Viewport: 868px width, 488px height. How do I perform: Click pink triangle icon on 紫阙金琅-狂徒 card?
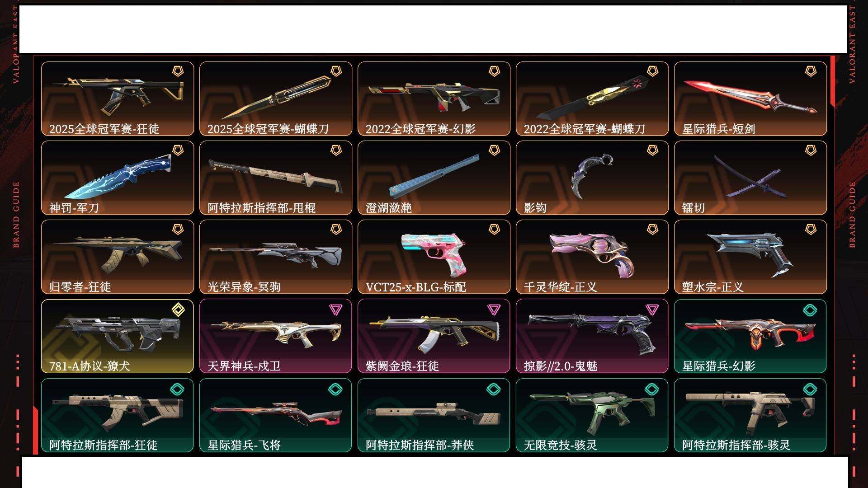(x=494, y=310)
